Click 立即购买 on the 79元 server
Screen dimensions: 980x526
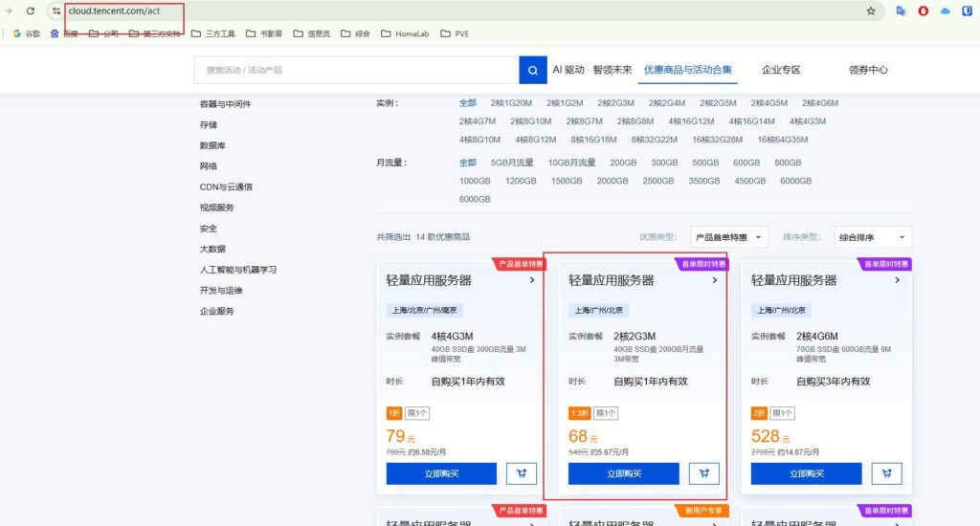click(441, 473)
